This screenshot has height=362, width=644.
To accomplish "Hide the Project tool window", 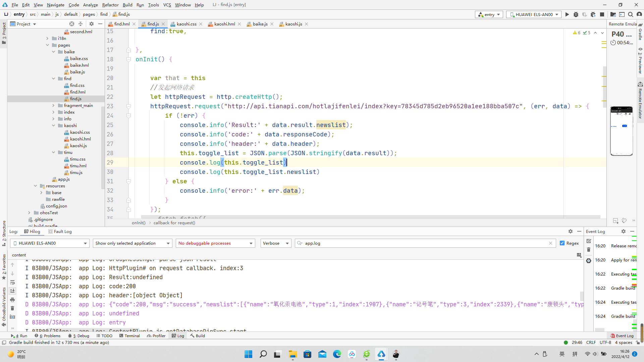I will (x=100, y=24).
